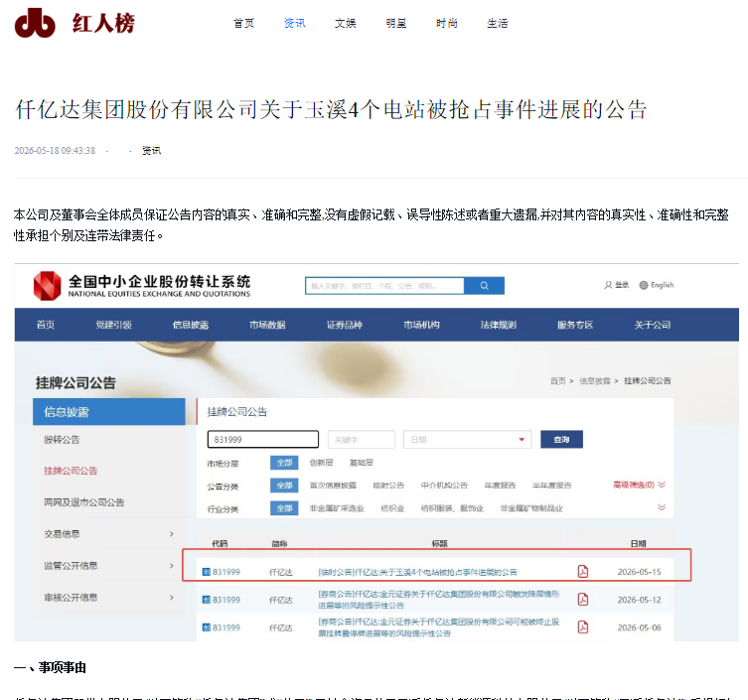
Task: Click the NEEQ keyword search box
Action: [x=384, y=286]
